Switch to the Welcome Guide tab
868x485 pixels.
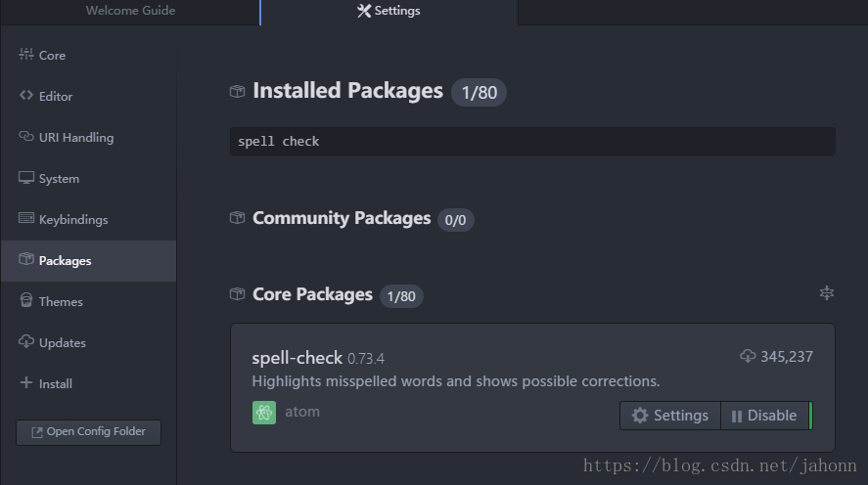[130, 11]
